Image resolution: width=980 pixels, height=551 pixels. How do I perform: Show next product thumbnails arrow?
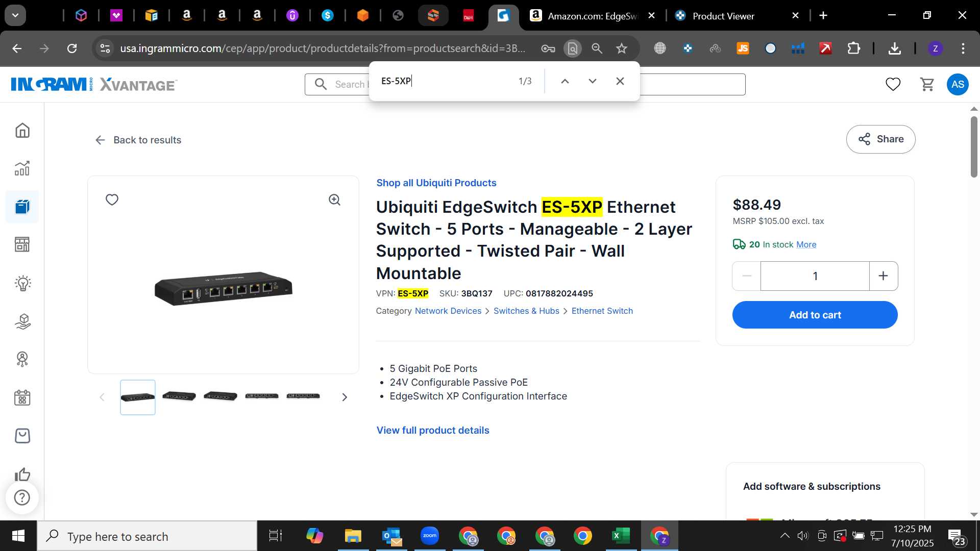click(x=345, y=397)
